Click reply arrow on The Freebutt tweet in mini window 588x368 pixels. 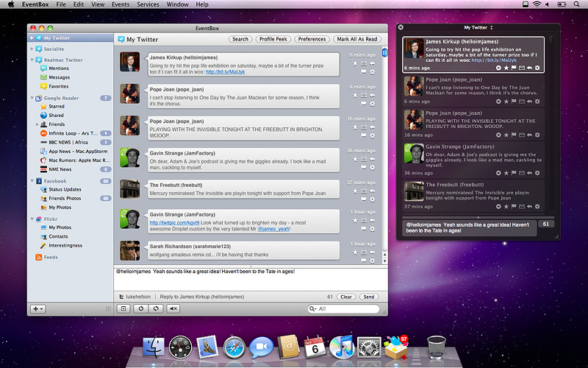[529, 207]
